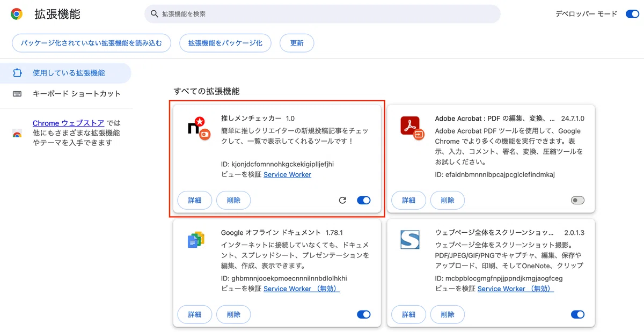Viewport: 644px width, 332px height.
Task: Click the Chrome logo icon
Action: point(17,14)
